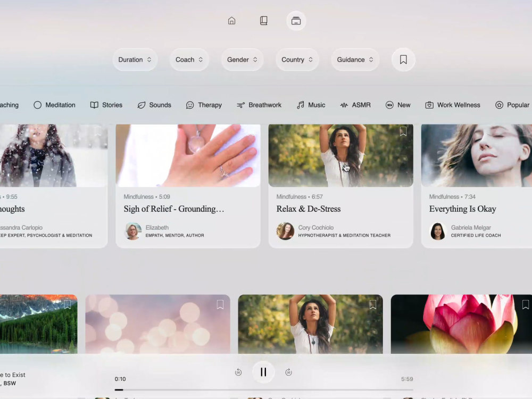
Task: Select the Stories category
Action: [106, 105]
